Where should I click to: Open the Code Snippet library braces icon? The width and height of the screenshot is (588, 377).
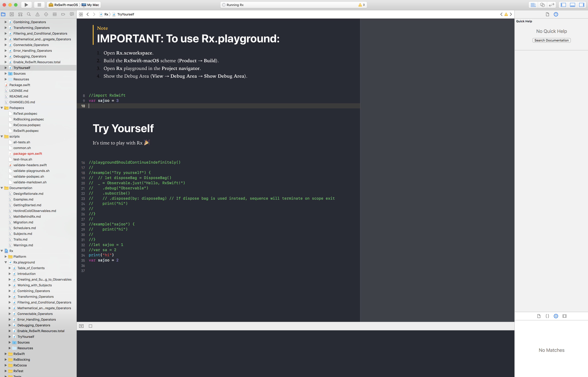pyautogui.click(x=547, y=316)
